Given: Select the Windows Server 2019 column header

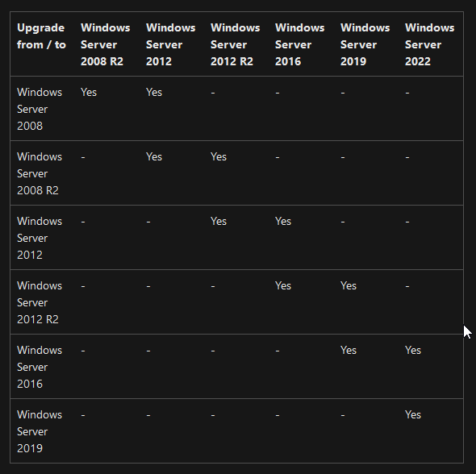Looking at the screenshot, I should click(365, 44).
